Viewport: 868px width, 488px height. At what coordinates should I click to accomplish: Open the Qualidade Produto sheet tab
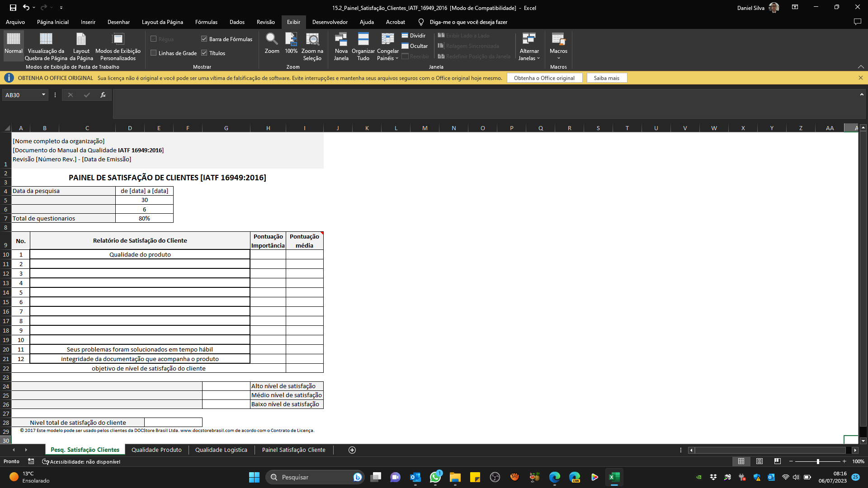[156, 450]
